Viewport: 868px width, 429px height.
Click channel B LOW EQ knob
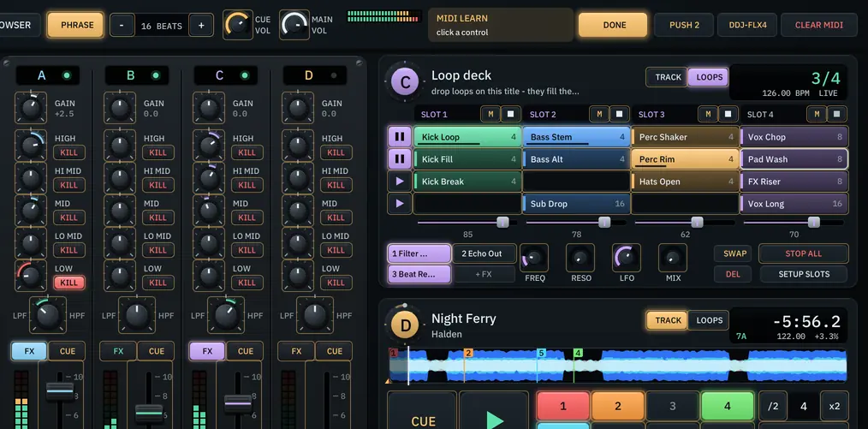120,276
